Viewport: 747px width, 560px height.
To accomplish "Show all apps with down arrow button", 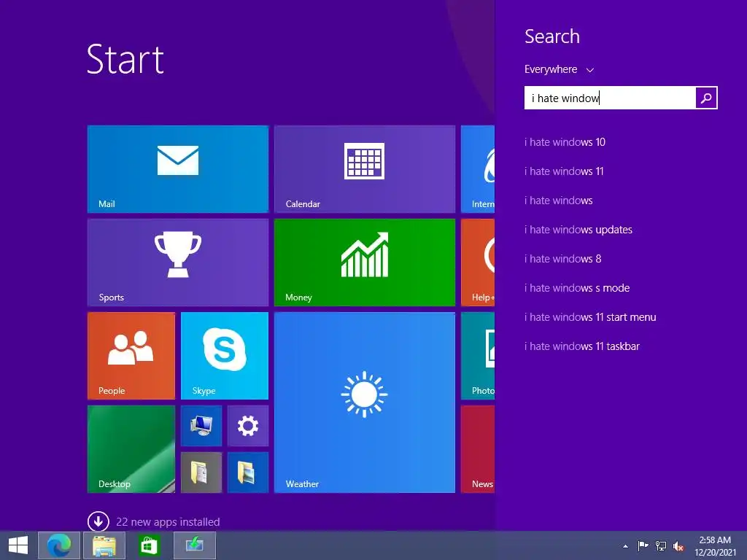I will [98, 521].
